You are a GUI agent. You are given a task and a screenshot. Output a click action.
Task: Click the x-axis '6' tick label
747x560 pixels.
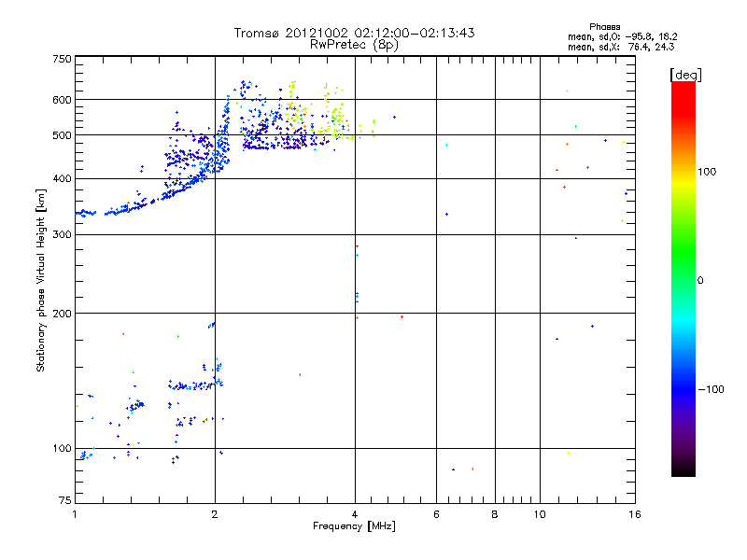[x=436, y=514]
